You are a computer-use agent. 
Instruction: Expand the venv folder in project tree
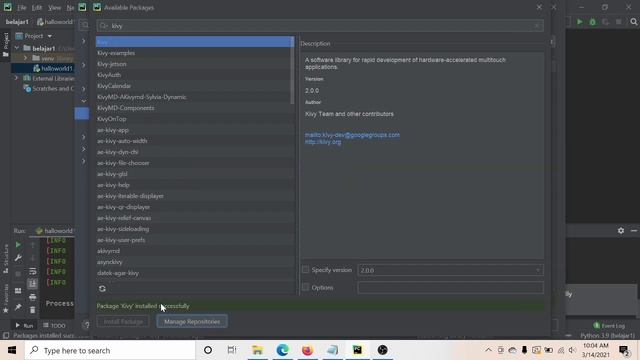click(x=25, y=58)
